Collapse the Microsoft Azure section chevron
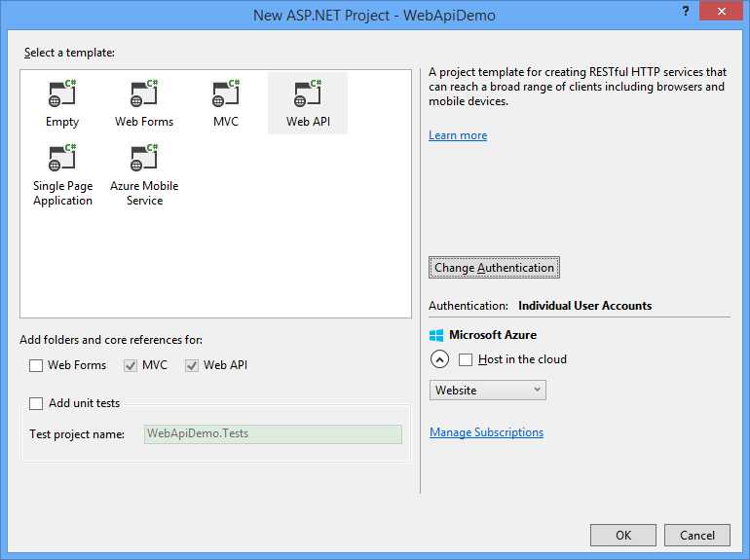This screenshot has height=560, width=750. tap(439, 359)
